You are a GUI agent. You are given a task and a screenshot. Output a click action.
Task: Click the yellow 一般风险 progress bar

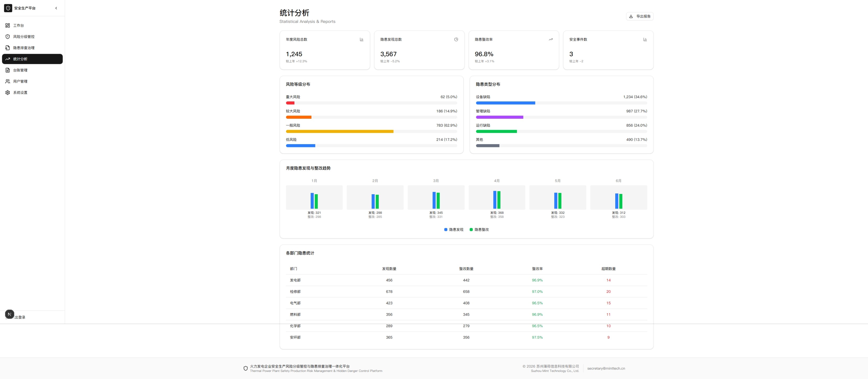(x=339, y=132)
